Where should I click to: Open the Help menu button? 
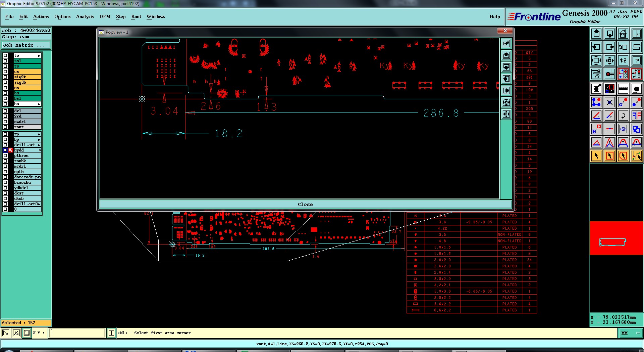(x=494, y=16)
